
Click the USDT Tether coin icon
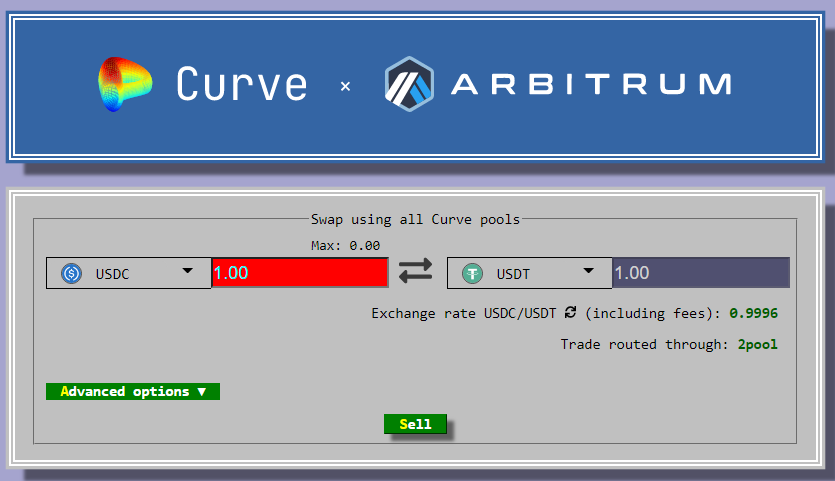tap(472, 274)
